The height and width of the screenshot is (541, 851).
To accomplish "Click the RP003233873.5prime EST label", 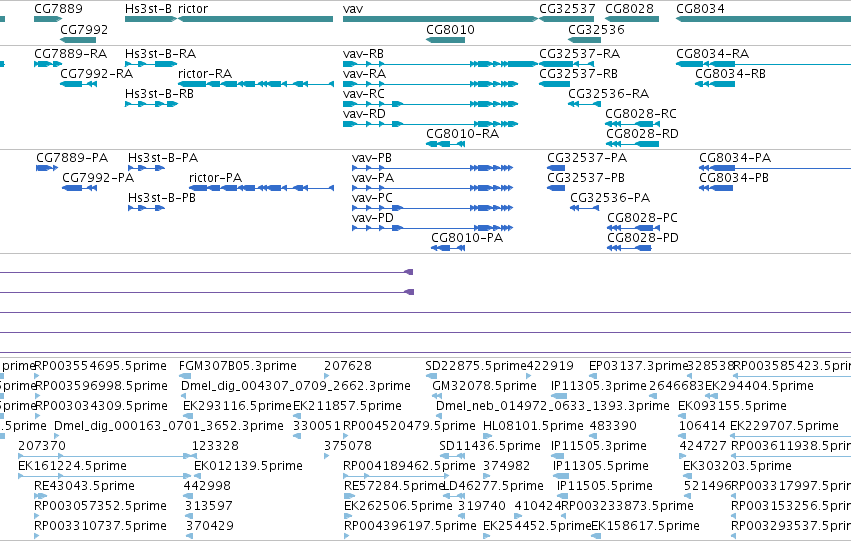I will click(627, 506).
